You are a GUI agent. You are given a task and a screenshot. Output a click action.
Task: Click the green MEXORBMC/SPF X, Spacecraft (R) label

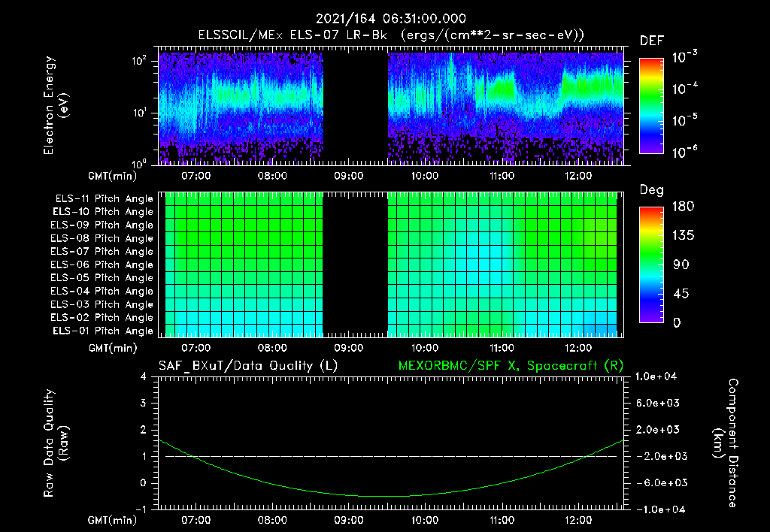511,366
